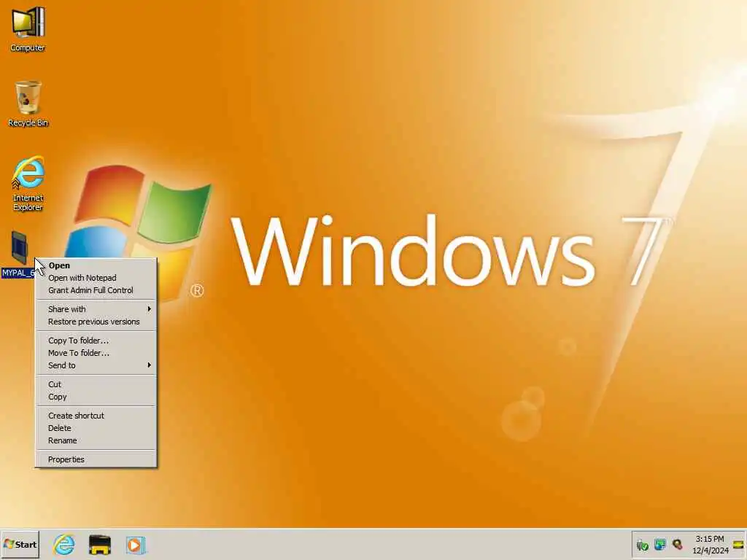Choose Open in the context menu
The width and height of the screenshot is (747, 560).
96,265
